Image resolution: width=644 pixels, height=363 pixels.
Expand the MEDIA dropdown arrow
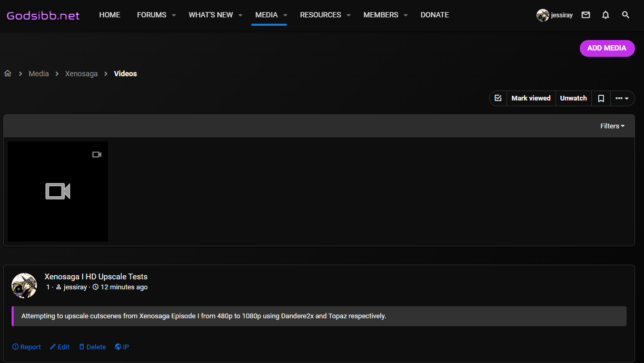[285, 15]
